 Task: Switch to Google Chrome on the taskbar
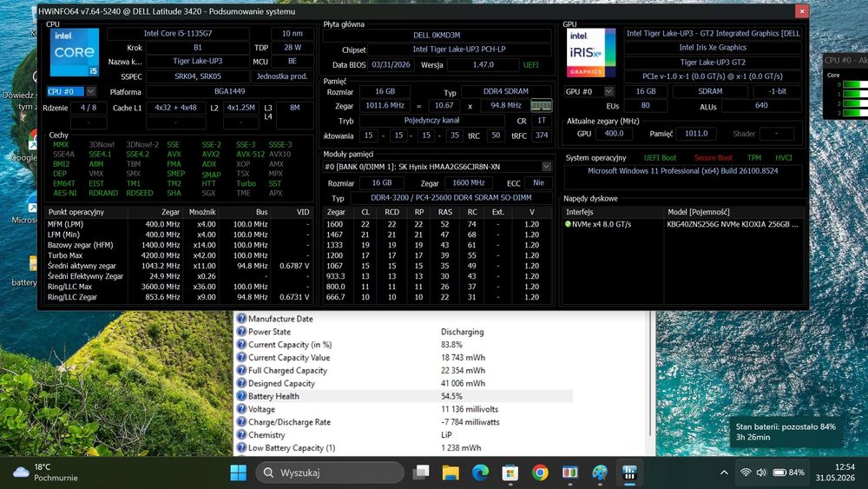(540, 472)
